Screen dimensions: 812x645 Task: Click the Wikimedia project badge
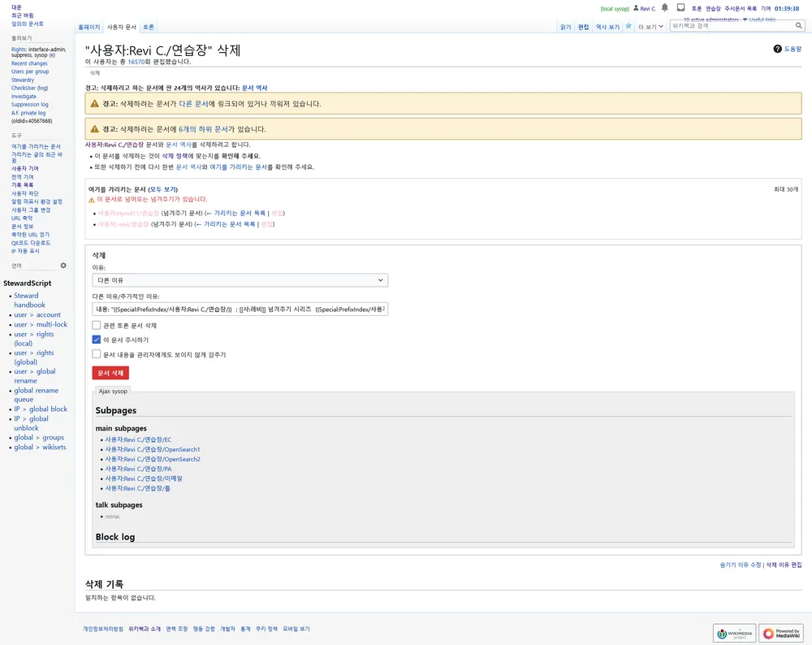point(734,633)
